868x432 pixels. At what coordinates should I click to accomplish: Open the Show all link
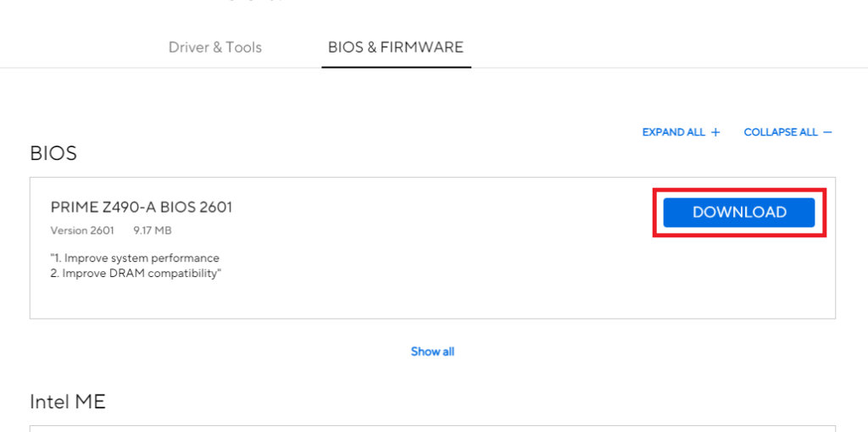point(432,352)
